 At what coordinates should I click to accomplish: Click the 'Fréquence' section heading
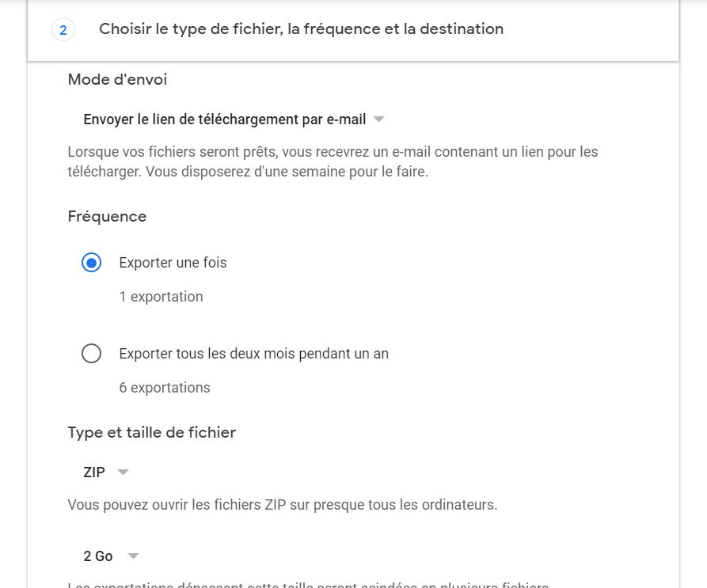pos(107,217)
